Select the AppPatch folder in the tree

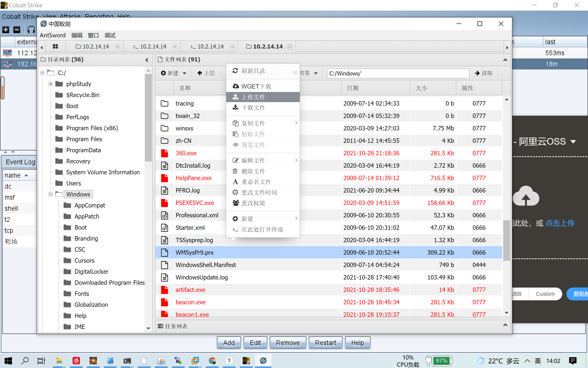point(87,216)
